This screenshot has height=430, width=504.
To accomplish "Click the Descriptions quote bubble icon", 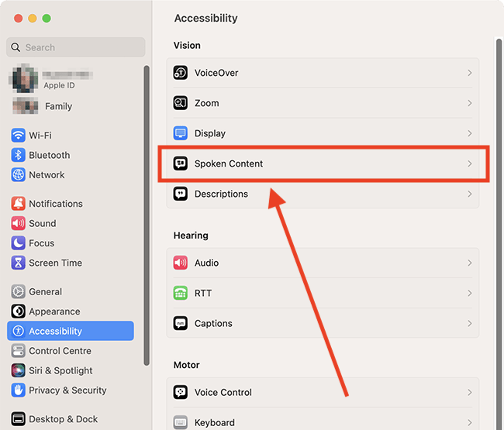I will pyautogui.click(x=181, y=194).
